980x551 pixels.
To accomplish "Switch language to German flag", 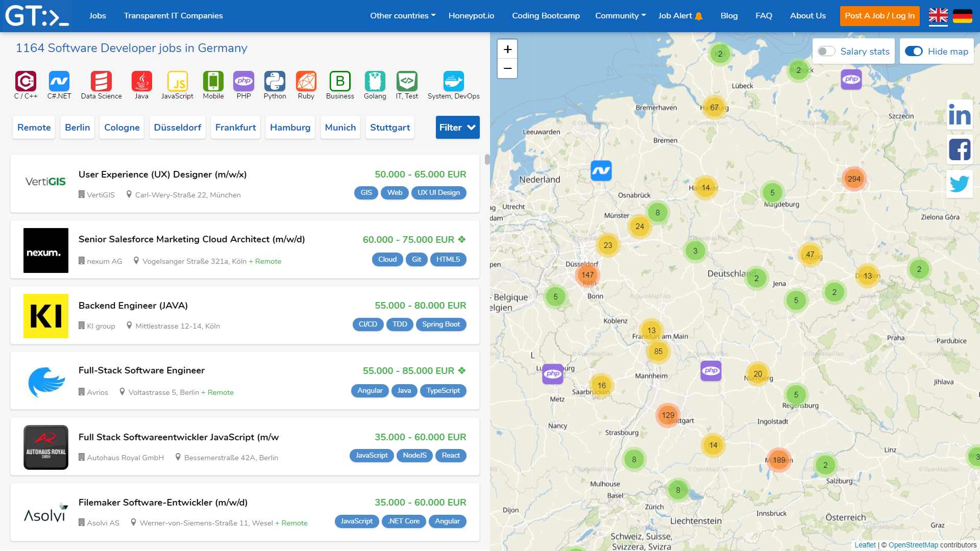I will coord(963,16).
